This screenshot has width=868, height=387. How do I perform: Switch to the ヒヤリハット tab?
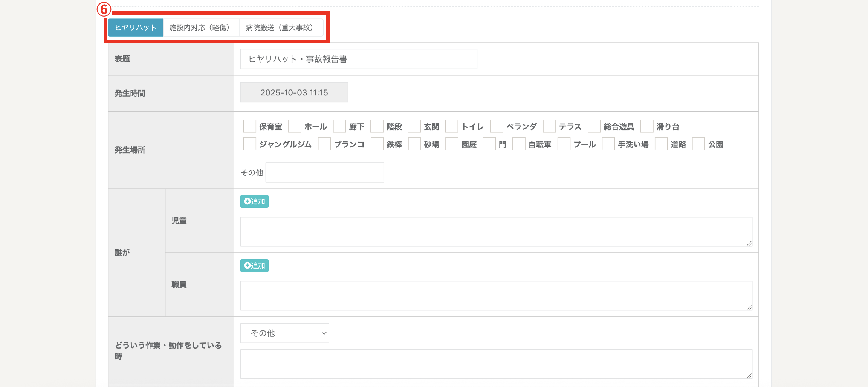pos(136,28)
